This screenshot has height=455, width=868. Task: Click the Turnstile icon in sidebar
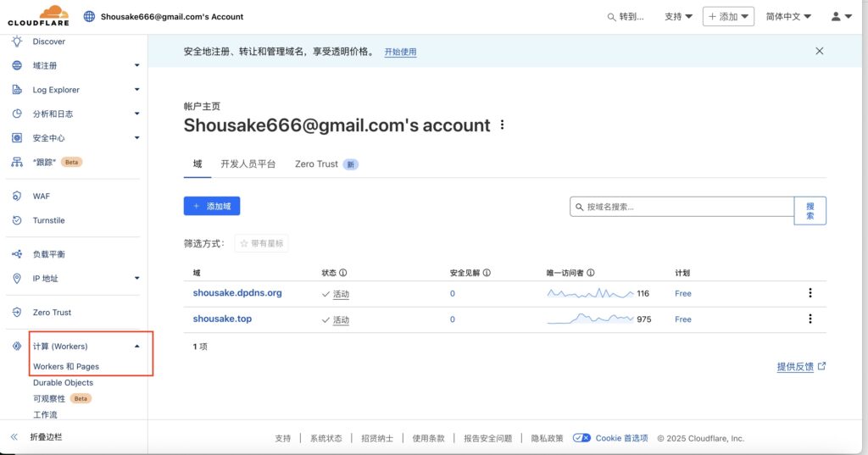[17, 220]
